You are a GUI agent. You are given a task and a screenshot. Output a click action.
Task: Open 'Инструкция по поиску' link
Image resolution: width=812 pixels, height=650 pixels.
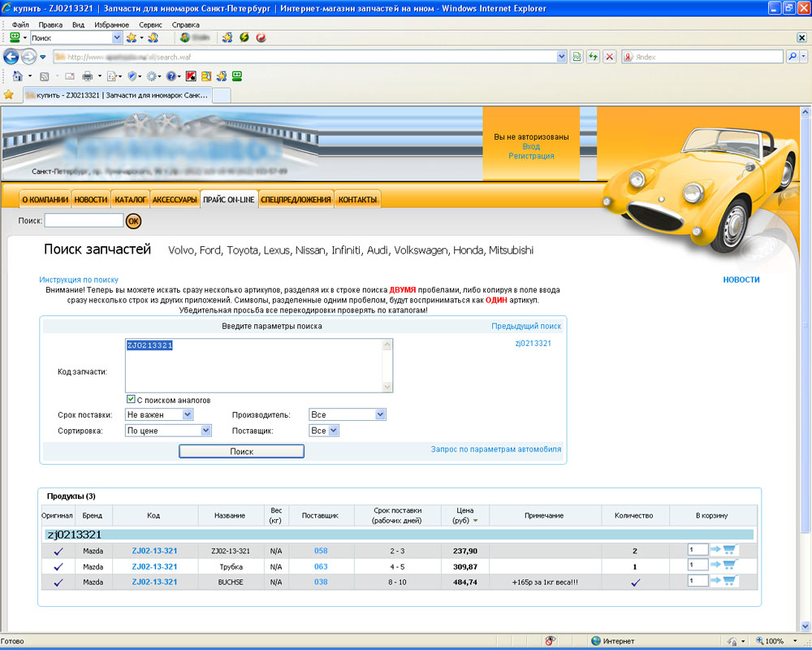(79, 279)
